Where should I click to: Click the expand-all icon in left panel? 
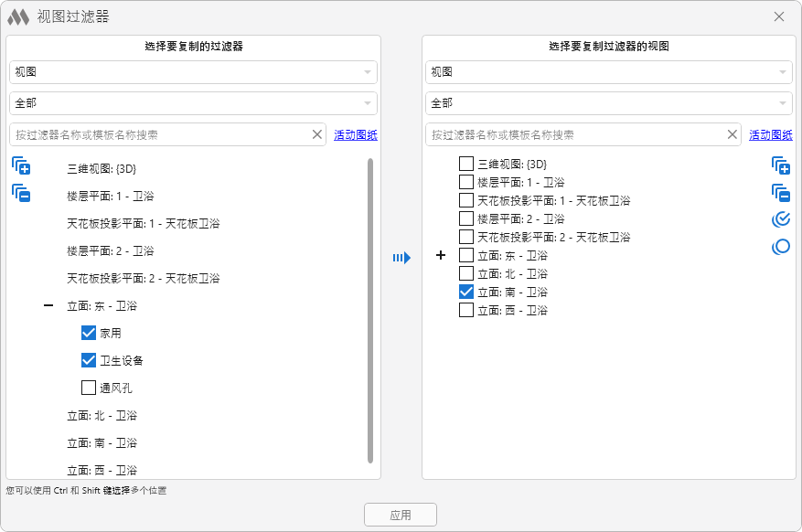[21, 166]
